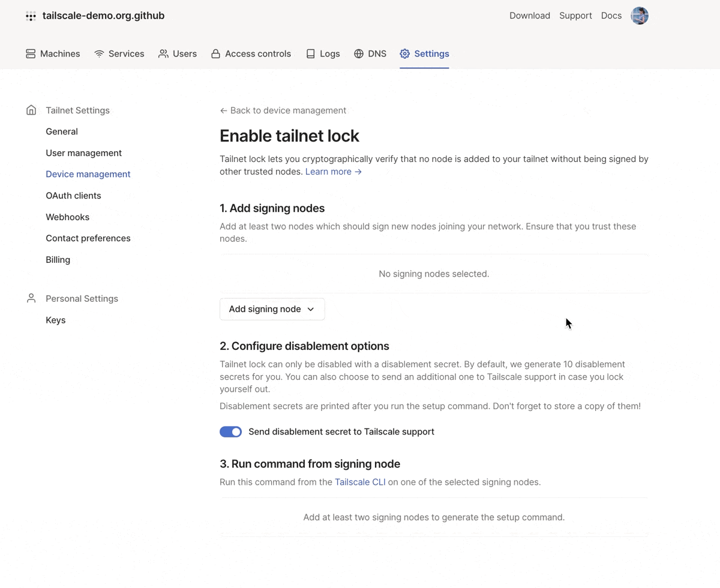
Task: Open the Add signing node dropdown
Action: coord(272,309)
